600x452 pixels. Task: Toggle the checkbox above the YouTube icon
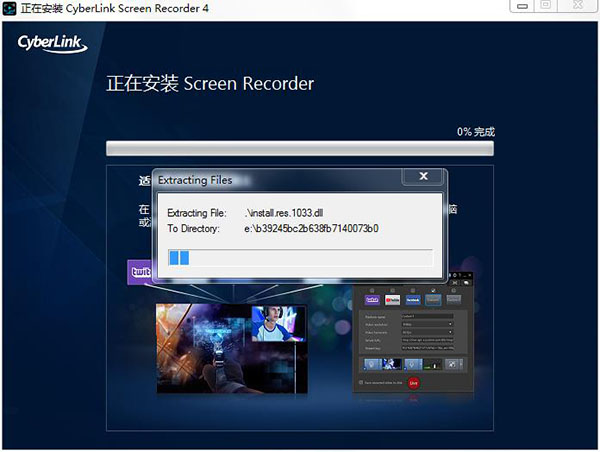pos(391,289)
